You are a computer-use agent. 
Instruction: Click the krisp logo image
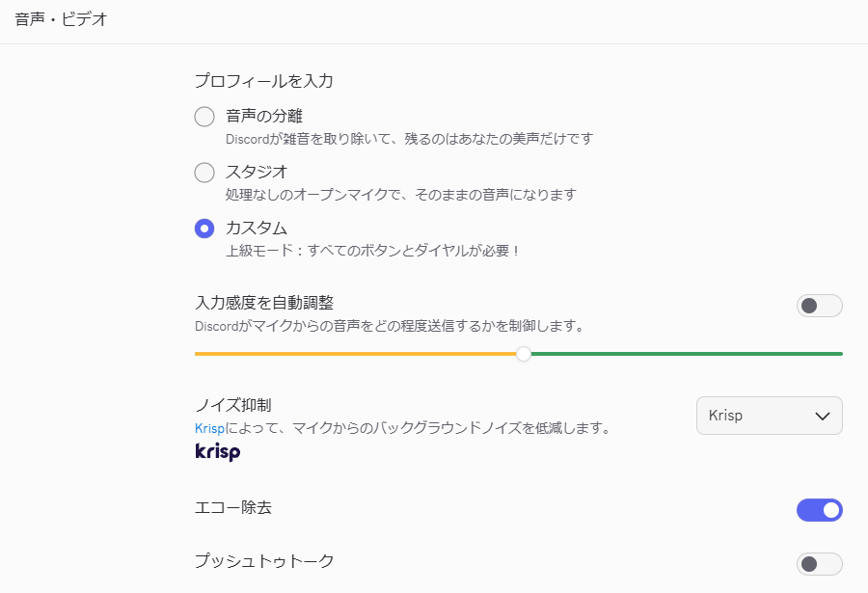click(217, 452)
